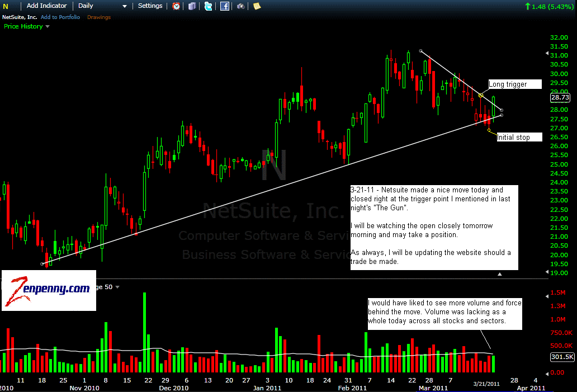Click the small arrow beside the 19.00 price
Image resolution: width=577 pixels, height=392 pixels.
pyautogui.click(x=547, y=272)
